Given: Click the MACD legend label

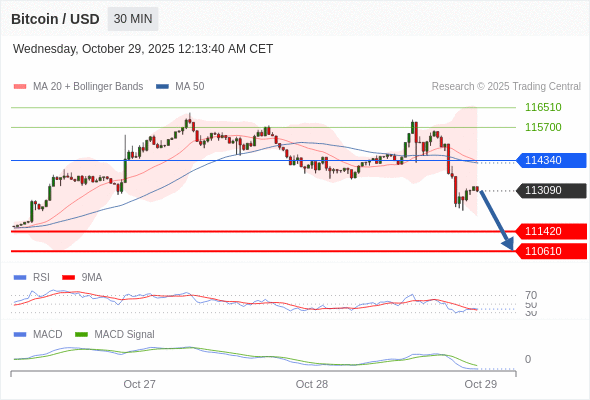Looking at the screenshot, I should tap(47, 335).
